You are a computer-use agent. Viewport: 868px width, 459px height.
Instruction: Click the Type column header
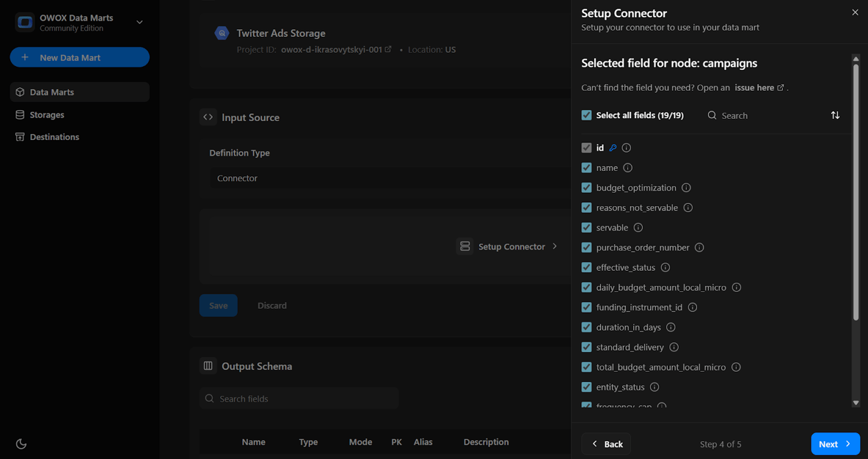point(308,442)
